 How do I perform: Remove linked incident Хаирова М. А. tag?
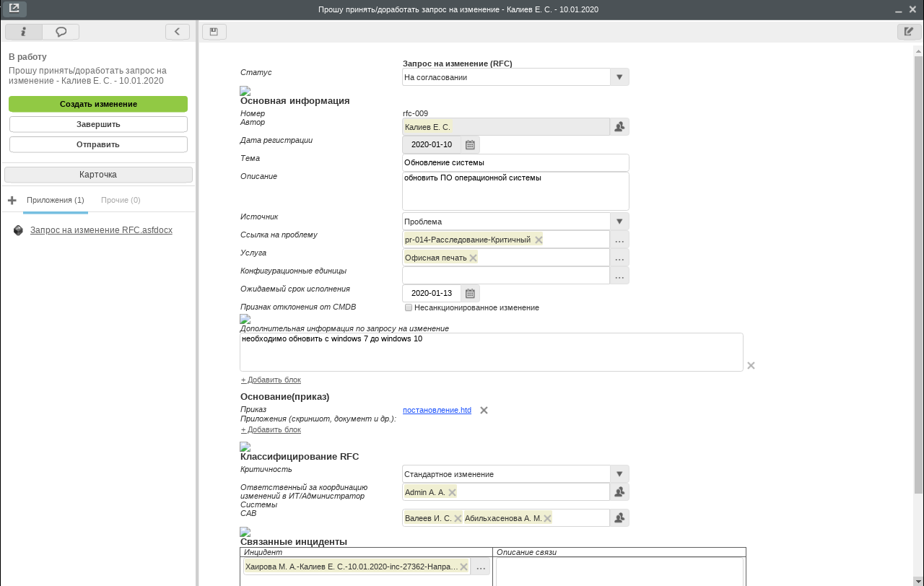[x=463, y=567]
